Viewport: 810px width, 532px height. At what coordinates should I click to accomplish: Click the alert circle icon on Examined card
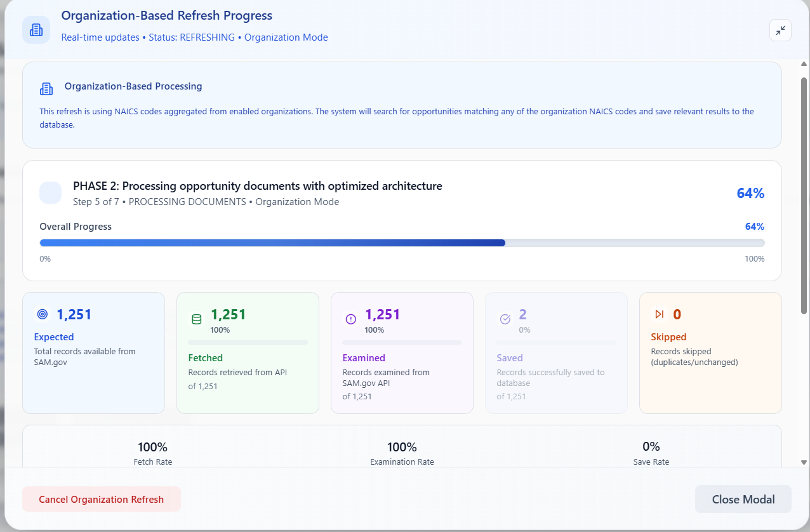pos(351,319)
